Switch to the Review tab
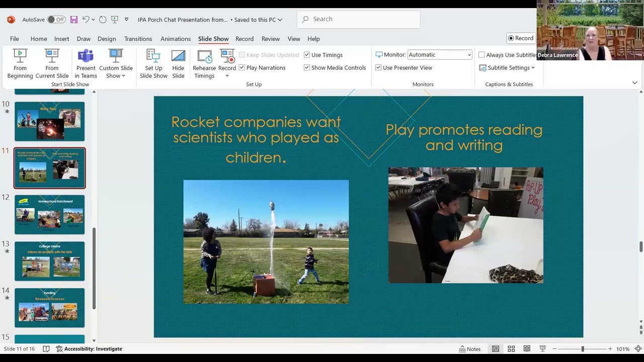 [x=270, y=39]
